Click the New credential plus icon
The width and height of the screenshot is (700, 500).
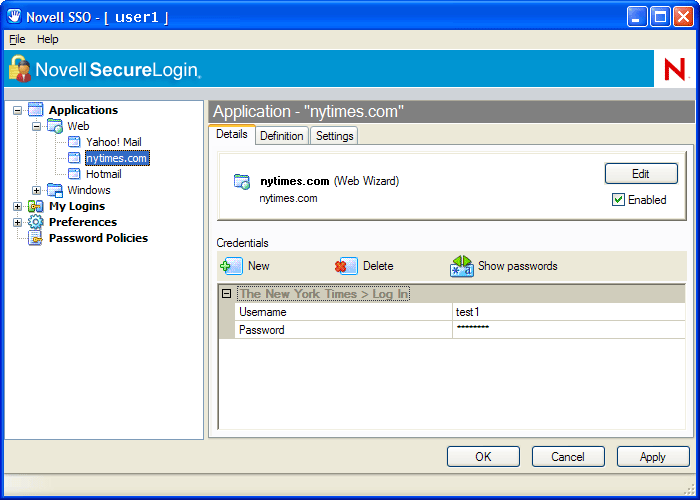(x=232, y=266)
